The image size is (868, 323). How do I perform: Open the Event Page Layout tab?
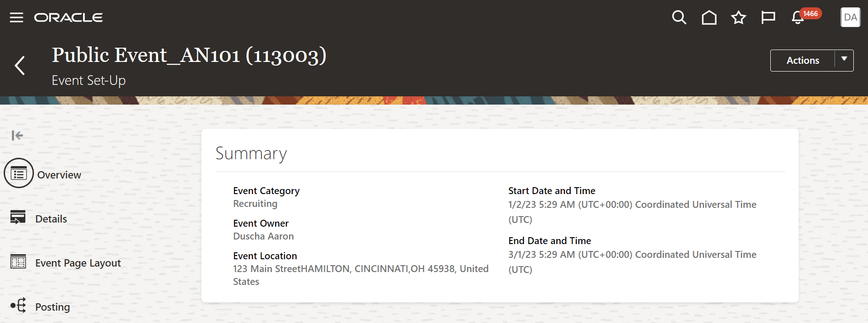pyautogui.click(x=78, y=263)
